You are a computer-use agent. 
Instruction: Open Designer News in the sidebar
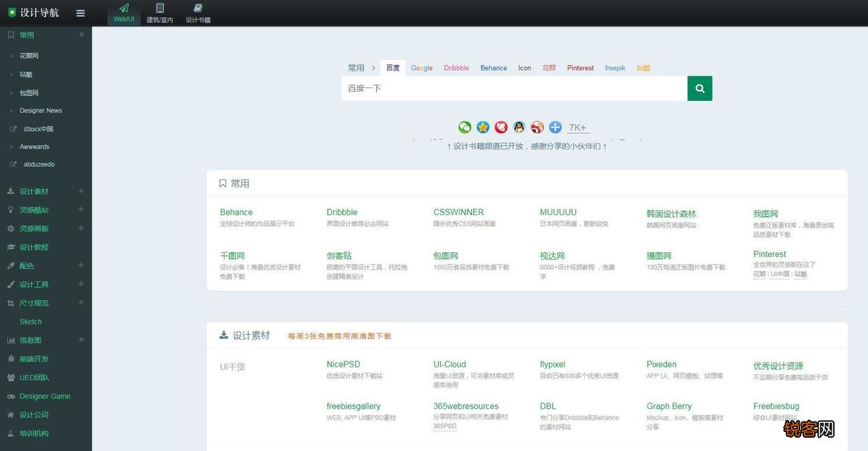tap(41, 111)
